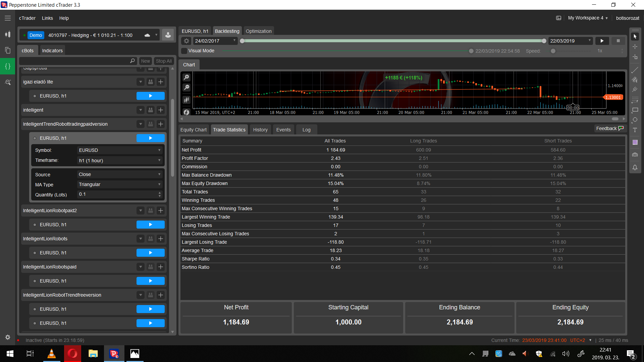Run igazi eladó lite EURUSD instance
The height and width of the screenshot is (362, 644).
pyautogui.click(x=150, y=96)
